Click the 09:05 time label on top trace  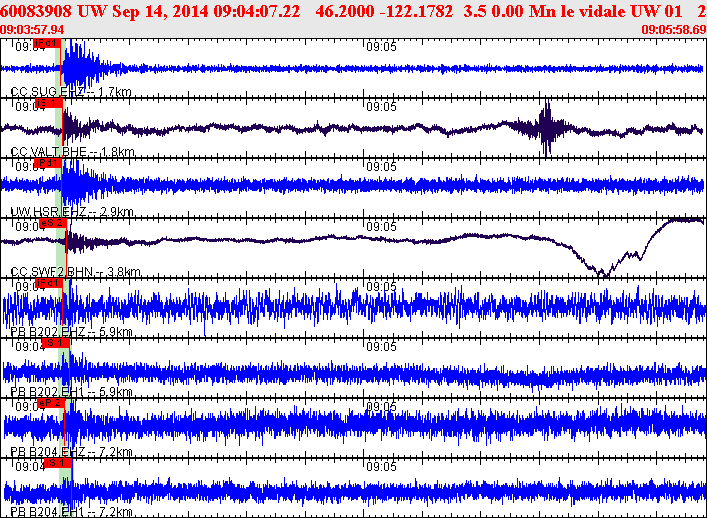point(379,46)
